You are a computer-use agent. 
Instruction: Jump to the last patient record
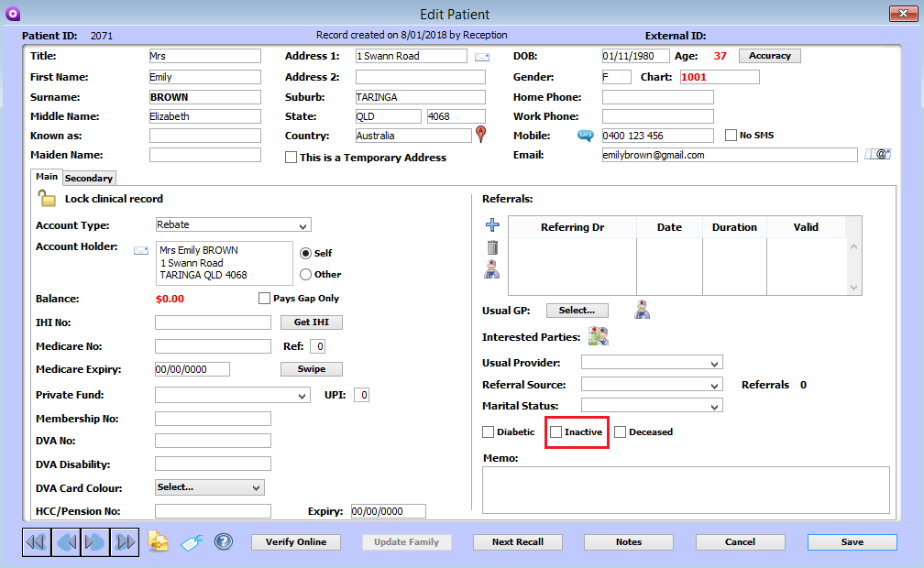click(125, 542)
